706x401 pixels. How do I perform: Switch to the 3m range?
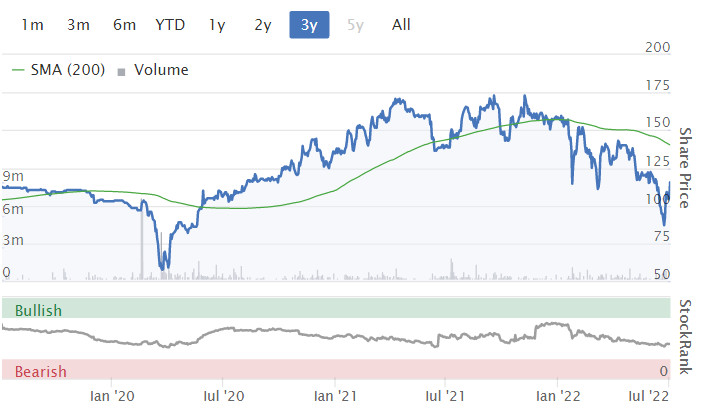[x=78, y=25]
